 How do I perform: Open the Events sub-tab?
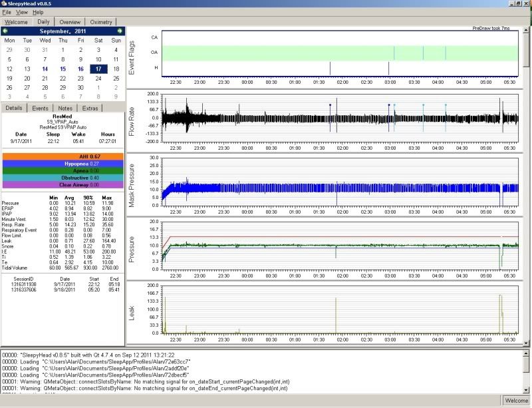[x=40, y=108]
